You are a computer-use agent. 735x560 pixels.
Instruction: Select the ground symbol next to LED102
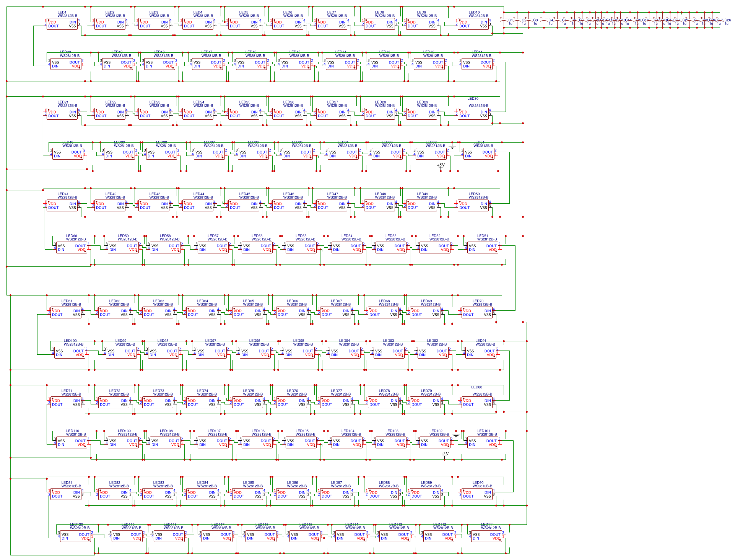(456, 435)
